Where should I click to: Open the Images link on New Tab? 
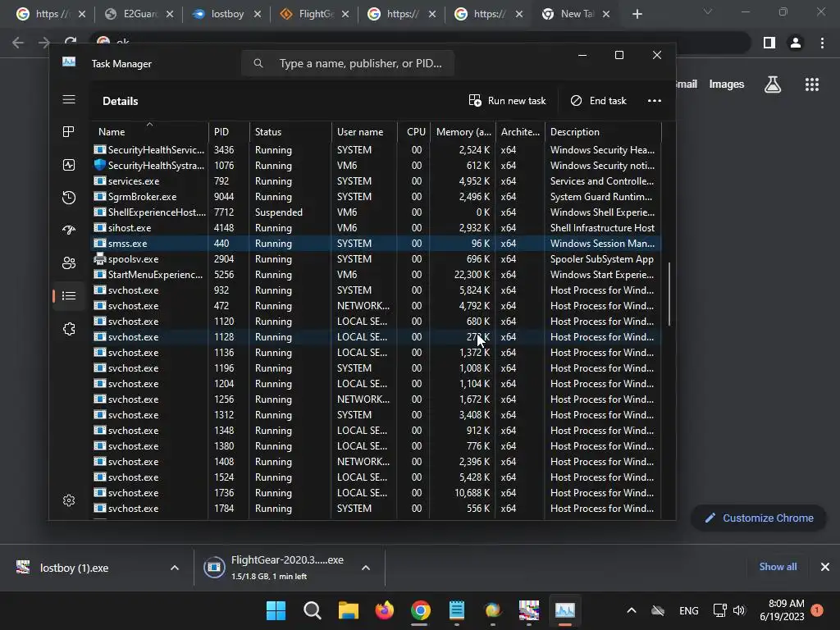727,84
